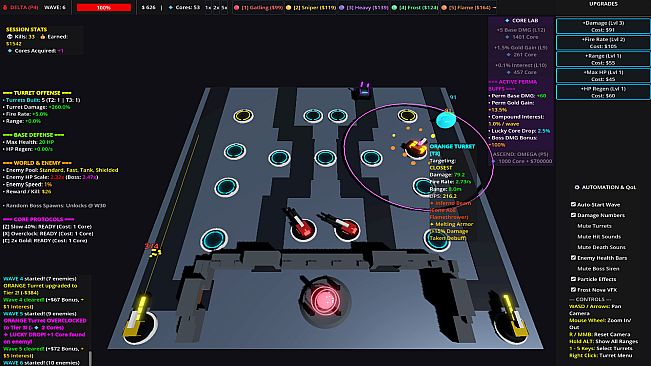Toggle Frost Nova VFX checkbox
The image size is (651, 366).
click(573, 290)
